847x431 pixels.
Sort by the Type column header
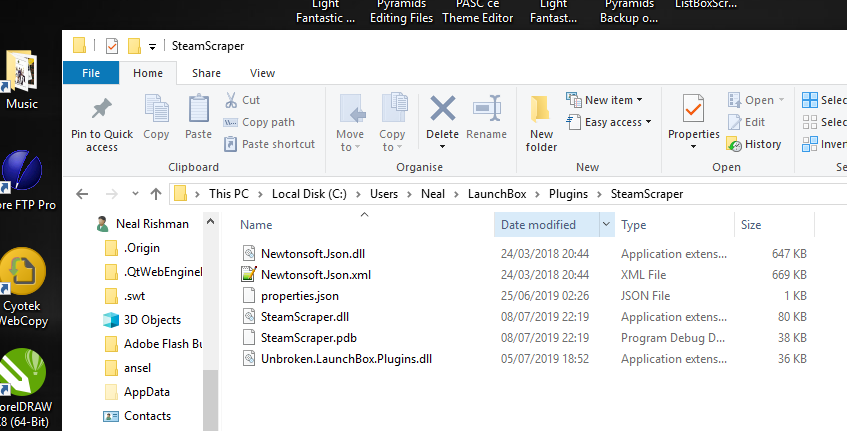[634, 225]
